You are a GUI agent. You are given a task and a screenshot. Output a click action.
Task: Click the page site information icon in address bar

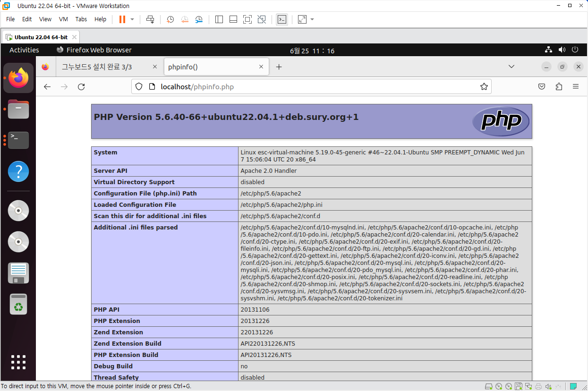[152, 87]
